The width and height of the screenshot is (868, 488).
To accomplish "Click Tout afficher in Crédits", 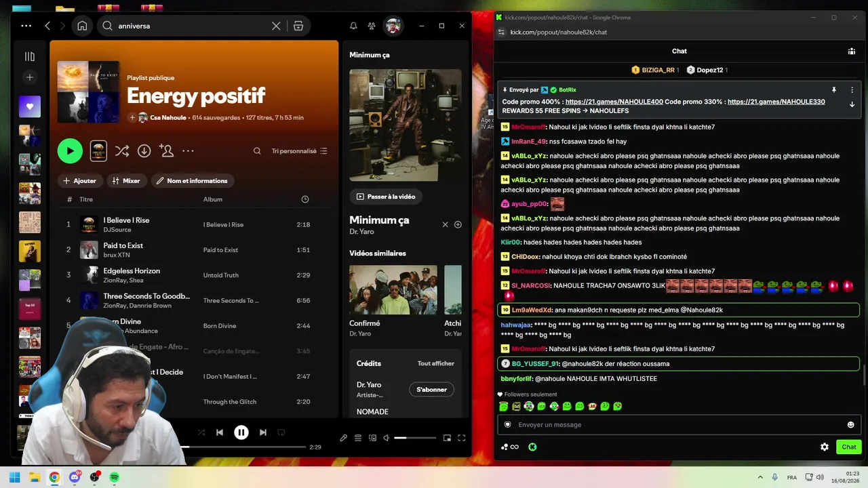I will (x=436, y=363).
